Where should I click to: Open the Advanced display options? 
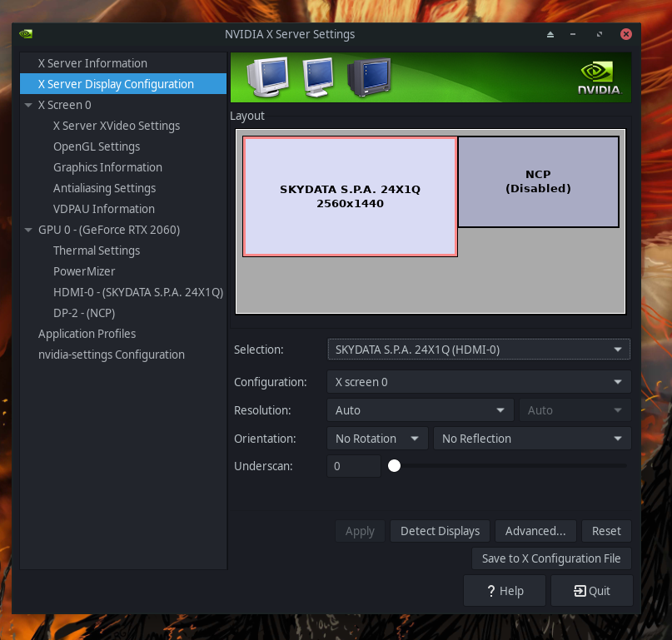click(535, 530)
